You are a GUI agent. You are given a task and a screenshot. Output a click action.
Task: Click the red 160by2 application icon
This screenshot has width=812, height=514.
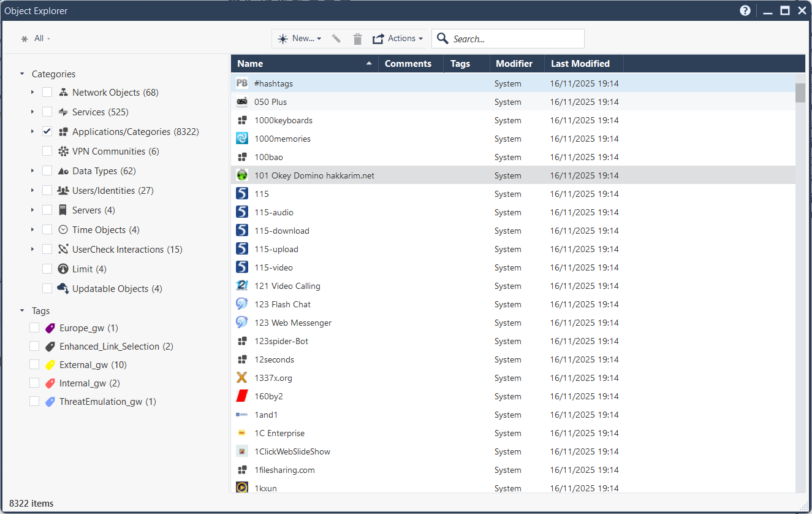[242, 396]
